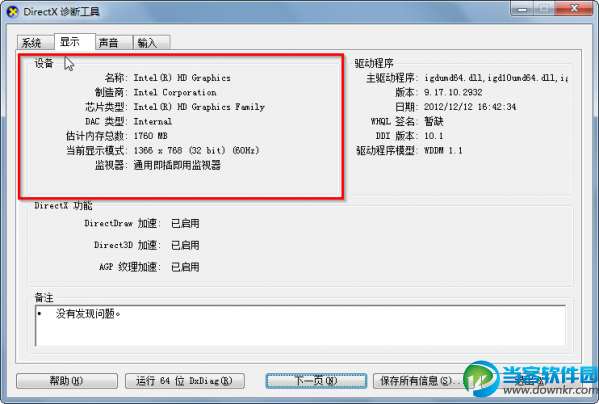The width and height of the screenshot is (599, 404).
Task: Click the DirectDraw 加速 已启用 status
Action: click(x=185, y=223)
